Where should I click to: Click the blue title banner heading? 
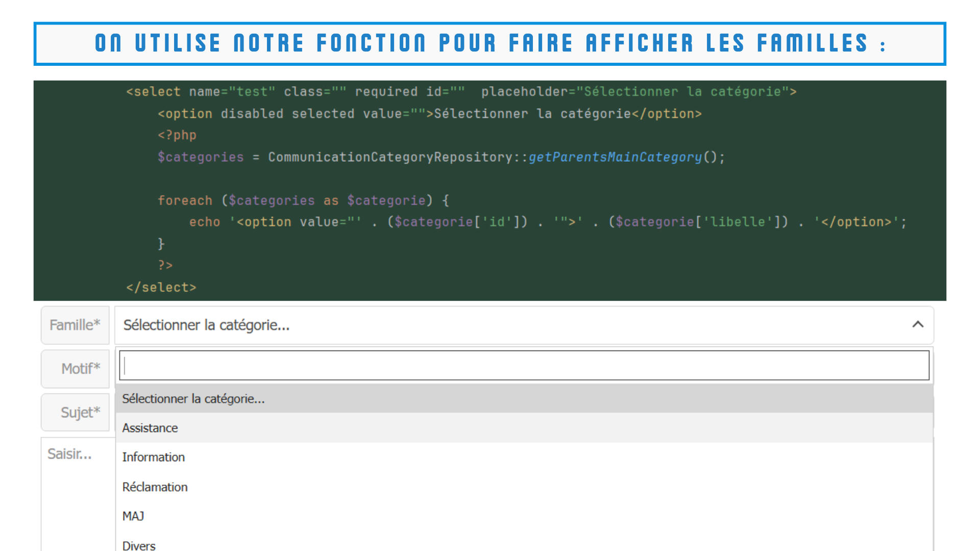(489, 43)
